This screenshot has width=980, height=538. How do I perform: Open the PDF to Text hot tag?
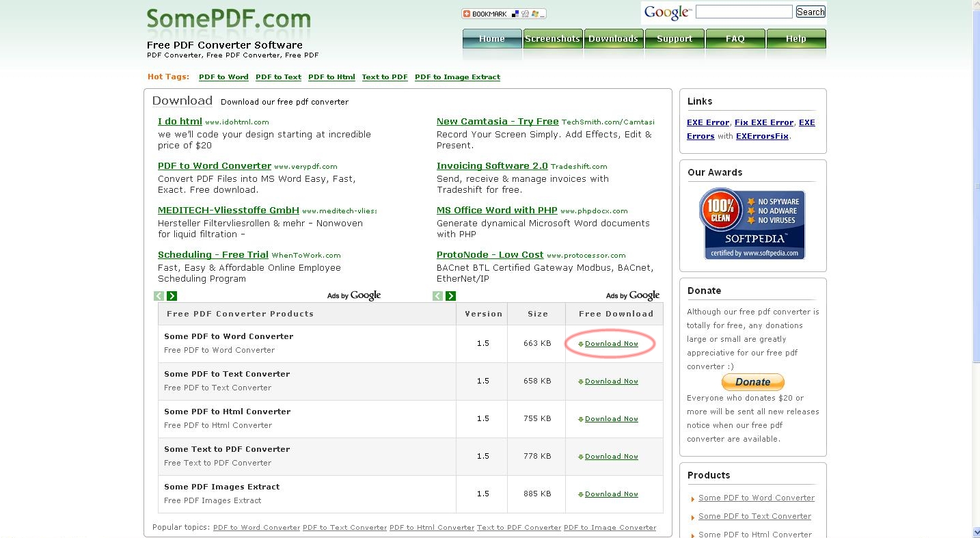pos(278,77)
